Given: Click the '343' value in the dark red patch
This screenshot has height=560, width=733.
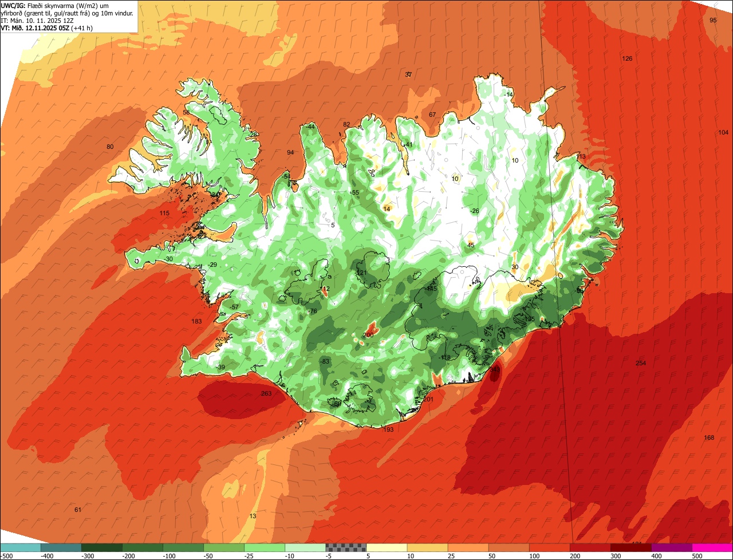Looking at the screenshot, I should [495, 369].
